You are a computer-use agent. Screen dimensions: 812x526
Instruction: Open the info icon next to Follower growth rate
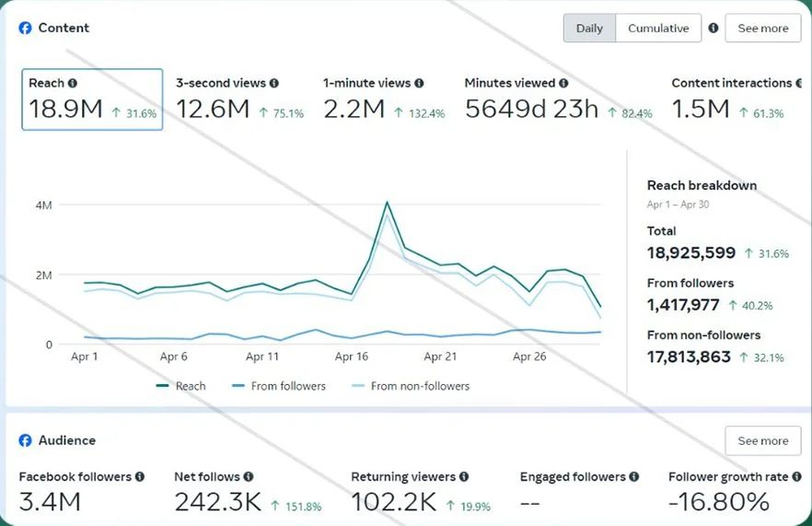point(796,477)
